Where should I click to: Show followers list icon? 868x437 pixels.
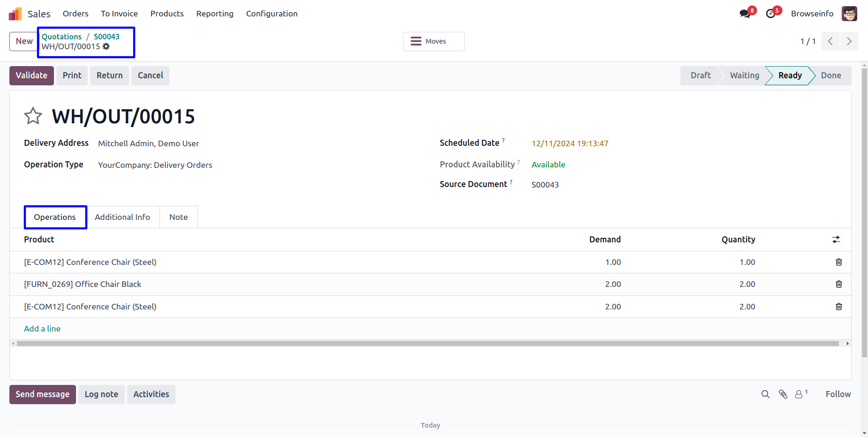tap(799, 394)
